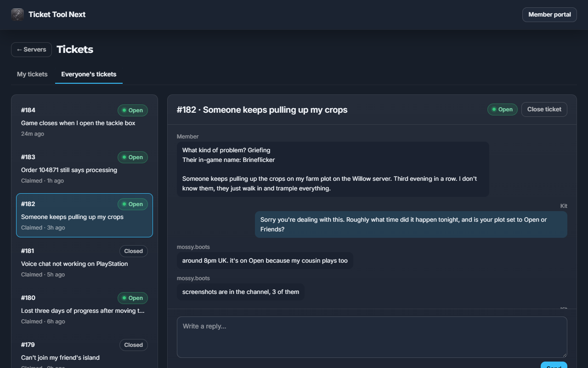Click the Open badge on ticket #183

[133, 157]
